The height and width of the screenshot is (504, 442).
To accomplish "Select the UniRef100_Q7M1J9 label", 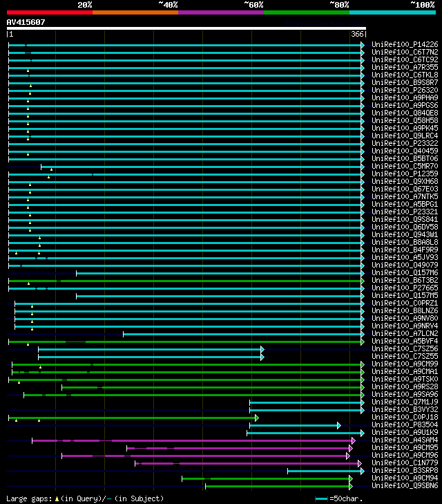I will (405, 402).
